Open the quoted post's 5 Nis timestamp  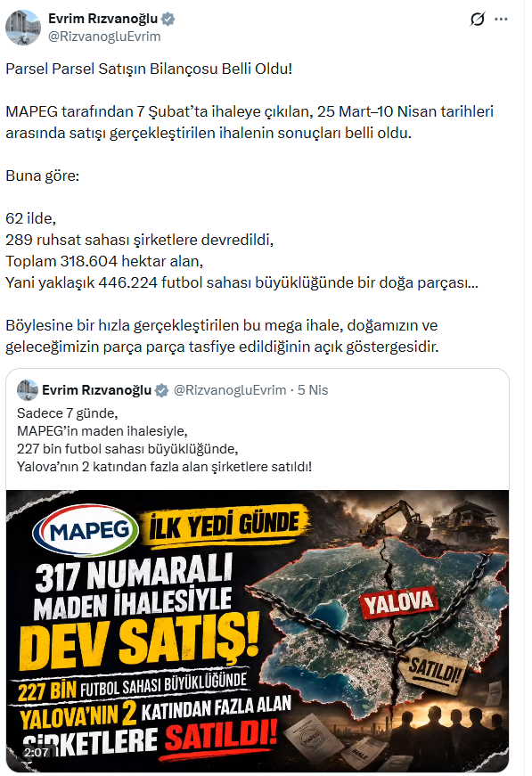(313, 390)
